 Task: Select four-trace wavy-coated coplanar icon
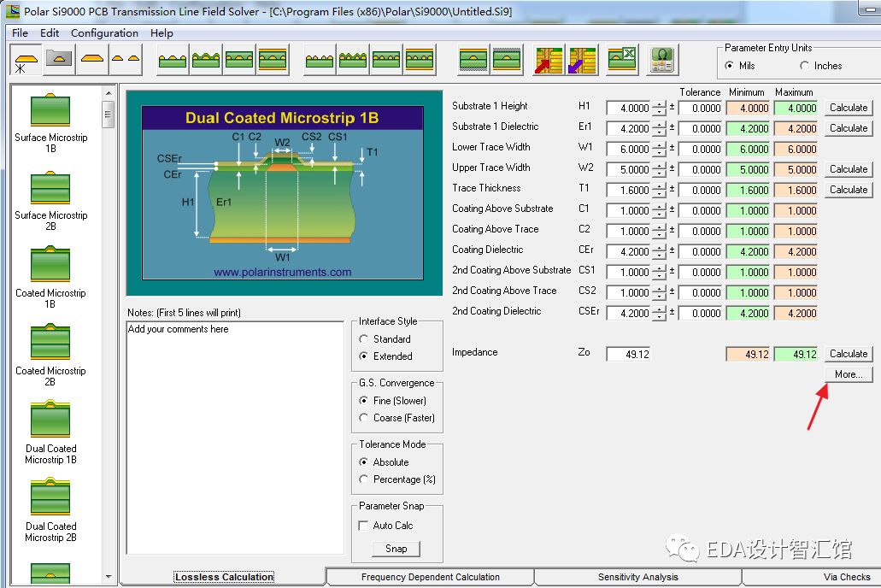353,60
